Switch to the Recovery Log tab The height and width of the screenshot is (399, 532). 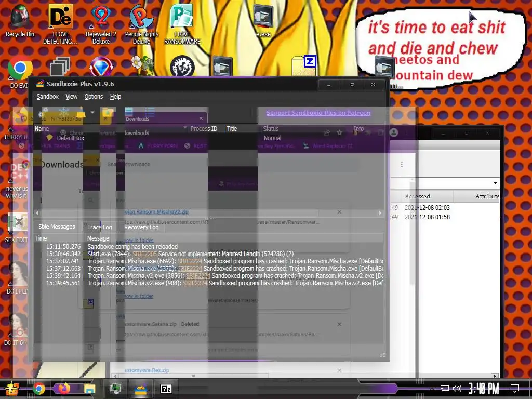click(x=141, y=227)
